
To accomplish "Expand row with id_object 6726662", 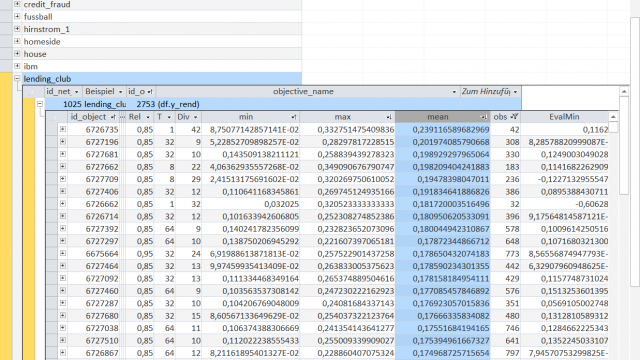I will 62,203.
